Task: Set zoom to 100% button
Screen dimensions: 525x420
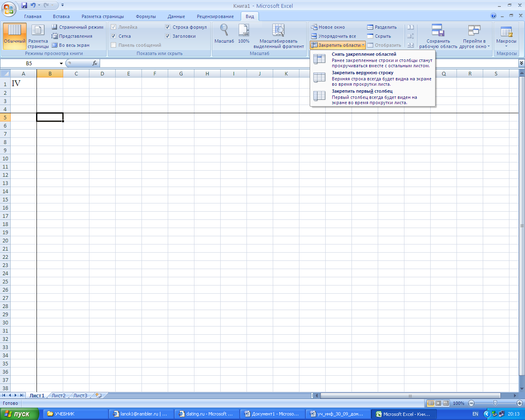Action: tap(244, 34)
